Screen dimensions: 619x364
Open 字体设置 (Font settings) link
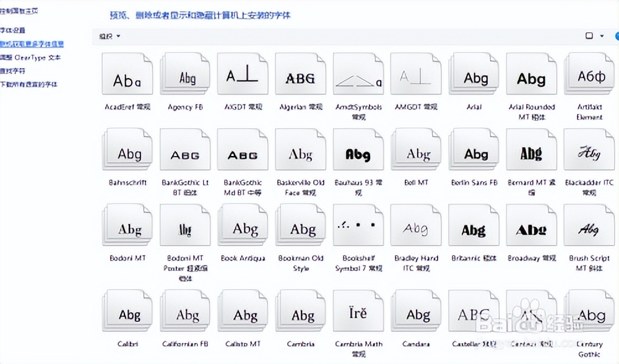pos(13,30)
